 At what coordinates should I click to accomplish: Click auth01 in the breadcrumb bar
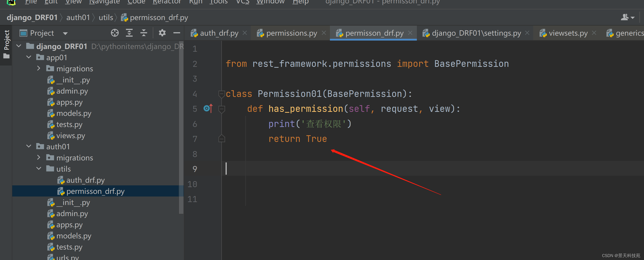tap(78, 17)
